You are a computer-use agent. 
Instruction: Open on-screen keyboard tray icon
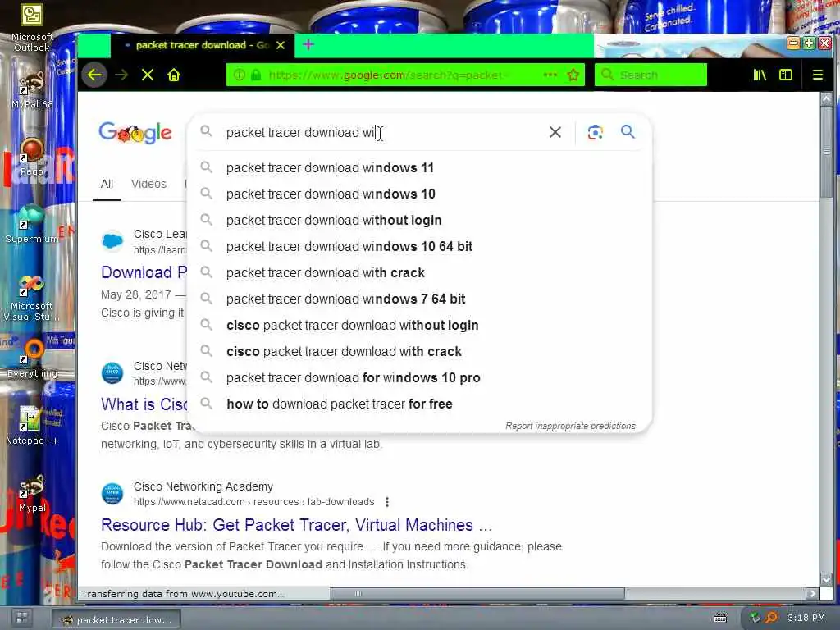click(x=720, y=619)
